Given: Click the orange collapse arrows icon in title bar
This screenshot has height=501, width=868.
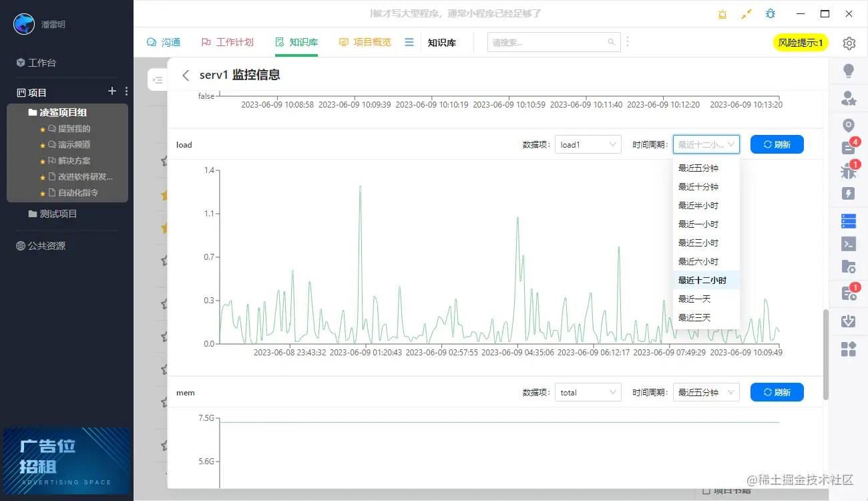Looking at the screenshot, I should 746,13.
